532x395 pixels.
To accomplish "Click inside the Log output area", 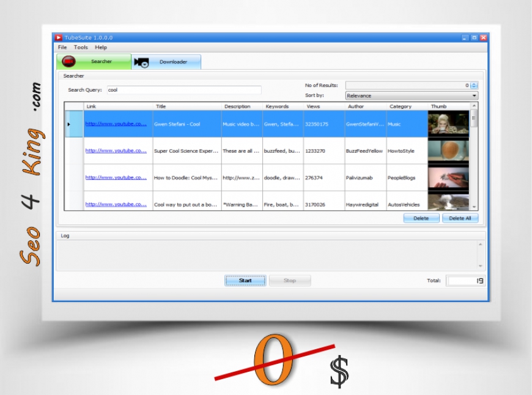I will 267,255.
